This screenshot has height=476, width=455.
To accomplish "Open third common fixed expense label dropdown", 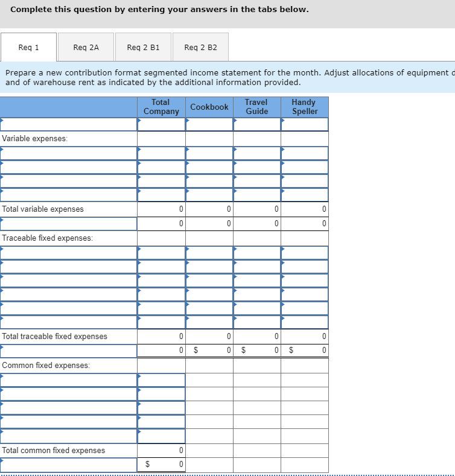I will [69, 408].
